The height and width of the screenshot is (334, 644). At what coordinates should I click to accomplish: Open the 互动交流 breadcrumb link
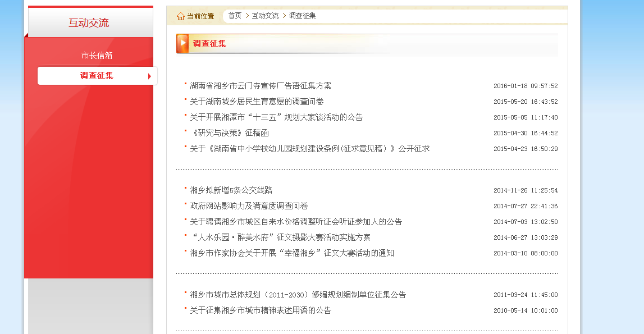click(x=265, y=16)
